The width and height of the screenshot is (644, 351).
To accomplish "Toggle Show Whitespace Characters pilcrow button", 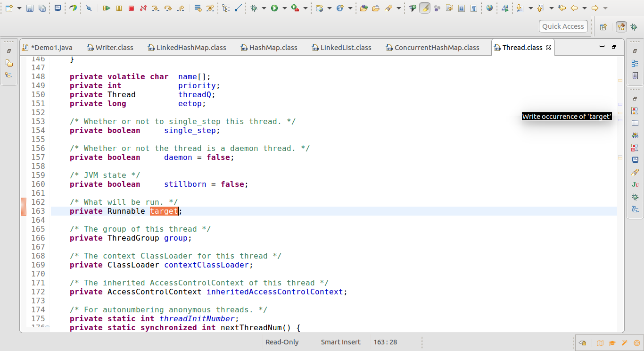I will pyautogui.click(x=473, y=8).
